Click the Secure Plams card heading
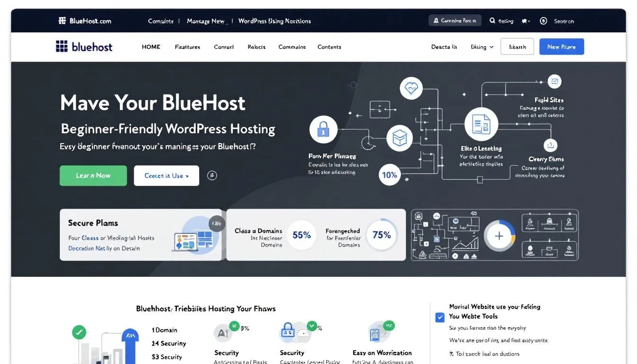The image size is (637, 364). click(93, 223)
